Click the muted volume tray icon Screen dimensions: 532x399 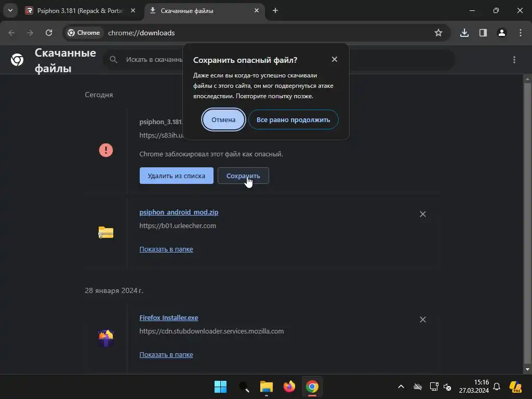447,387
